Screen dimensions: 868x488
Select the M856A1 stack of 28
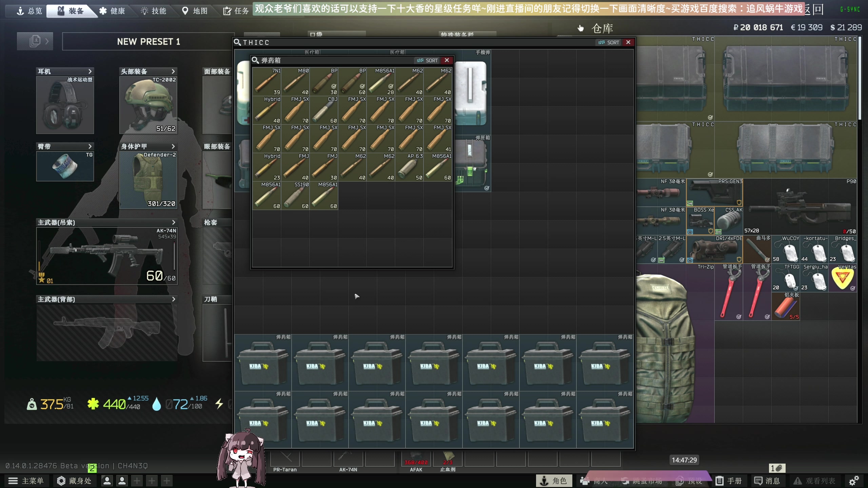coord(381,82)
